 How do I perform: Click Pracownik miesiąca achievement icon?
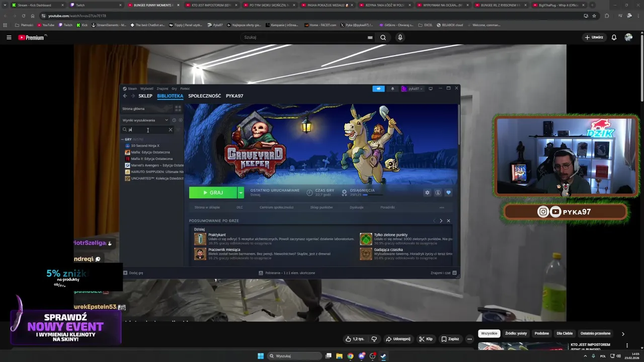200,253
